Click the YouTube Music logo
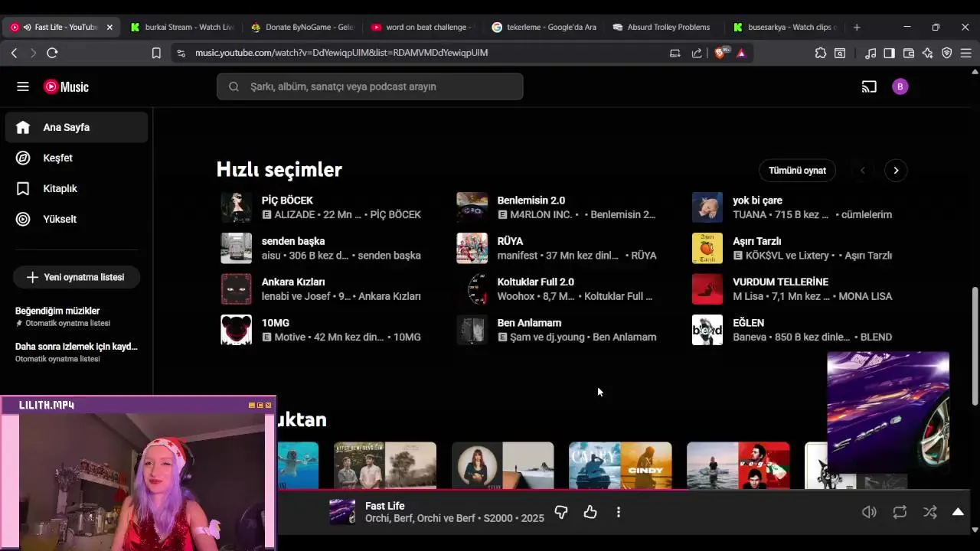The width and height of the screenshot is (980, 551). (66, 86)
